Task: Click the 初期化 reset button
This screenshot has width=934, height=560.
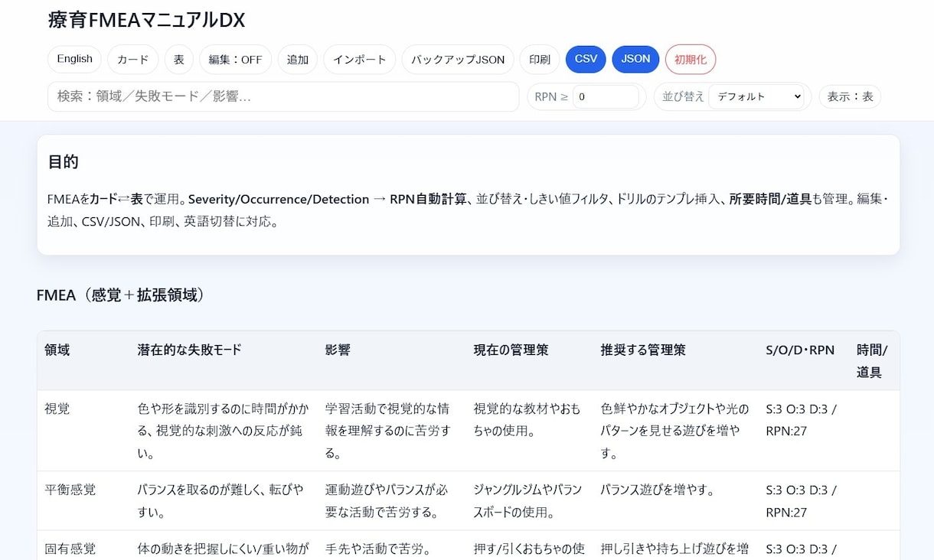Action: [x=691, y=59]
